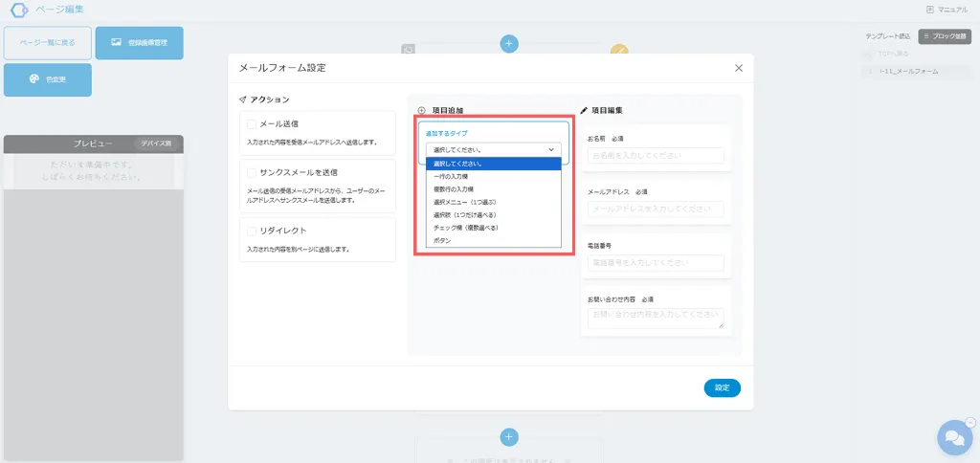Choose チェック欄（複数選べる） option
This screenshot has height=463, width=980.
(465, 228)
